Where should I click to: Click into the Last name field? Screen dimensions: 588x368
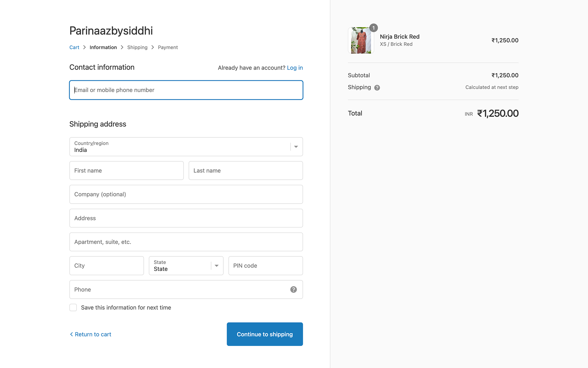click(x=245, y=171)
